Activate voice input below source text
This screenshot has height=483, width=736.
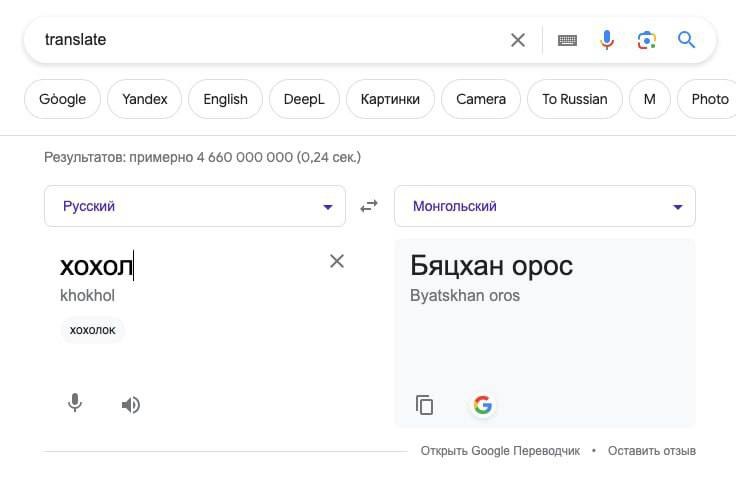[x=75, y=403]
